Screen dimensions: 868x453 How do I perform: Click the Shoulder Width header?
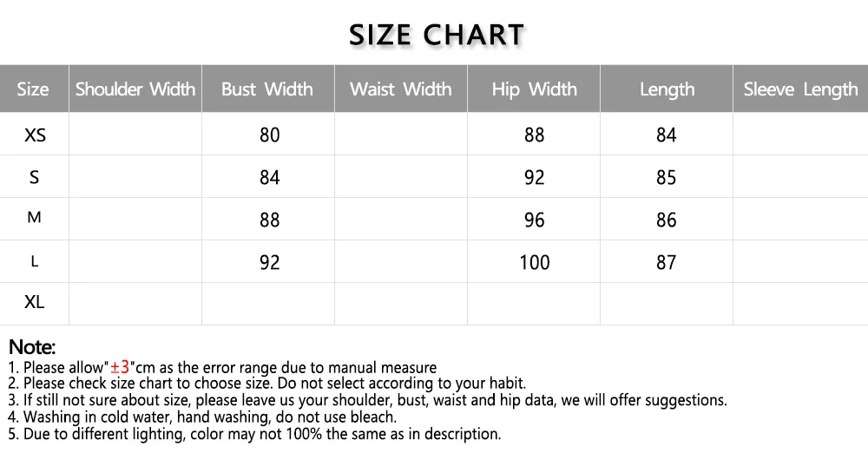[x=135, y=89]
